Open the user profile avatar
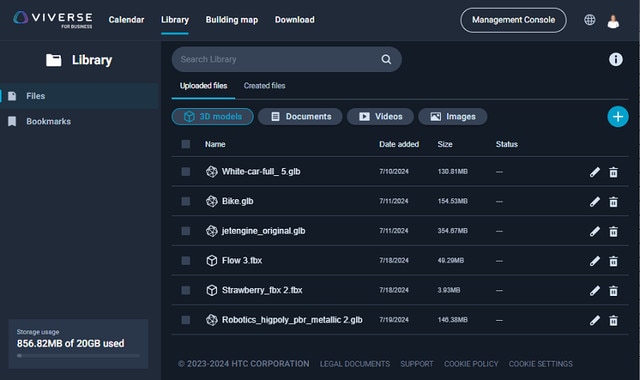640x380 pixels. pyautogui.click(x=613, y=21)
